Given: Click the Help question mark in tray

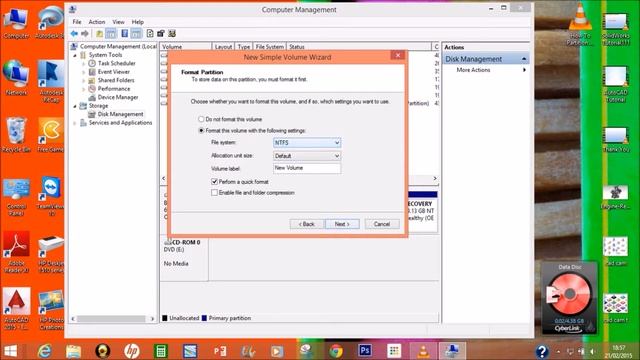Looking at the screenshot, I should (542, 351).
